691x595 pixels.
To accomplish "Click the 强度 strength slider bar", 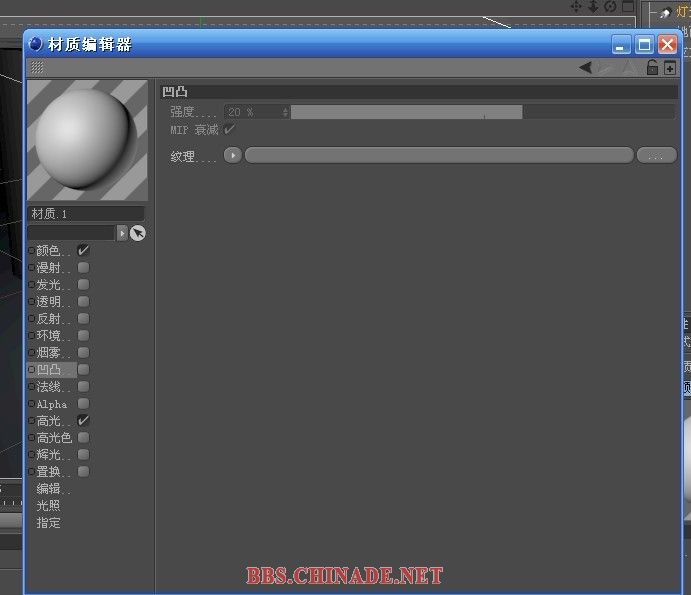I will (482, 113).
